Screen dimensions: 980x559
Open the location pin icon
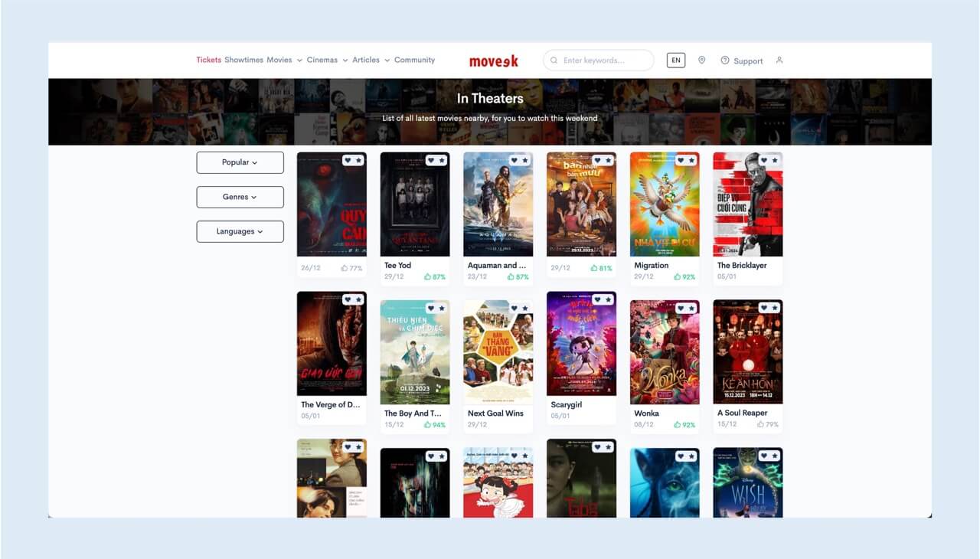click(701, 60)
